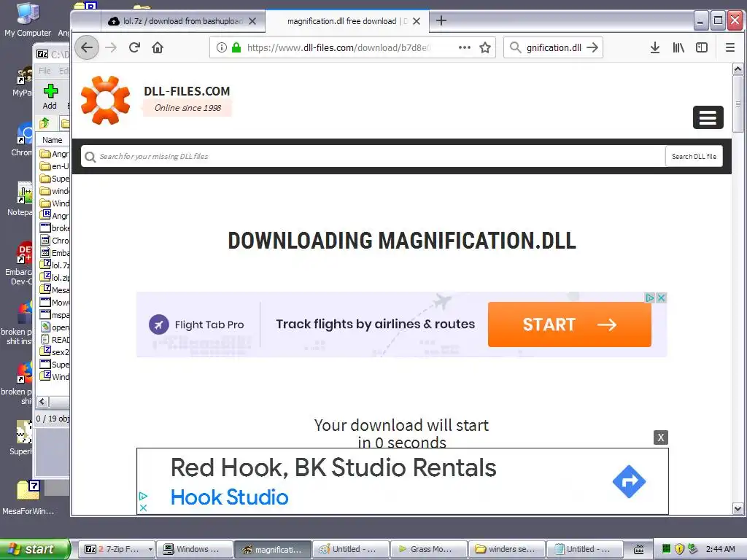Viewport: 747px width, 560px height.
Task: Select lol.zip file in 7-Zip list
Action: pos(54,277)
